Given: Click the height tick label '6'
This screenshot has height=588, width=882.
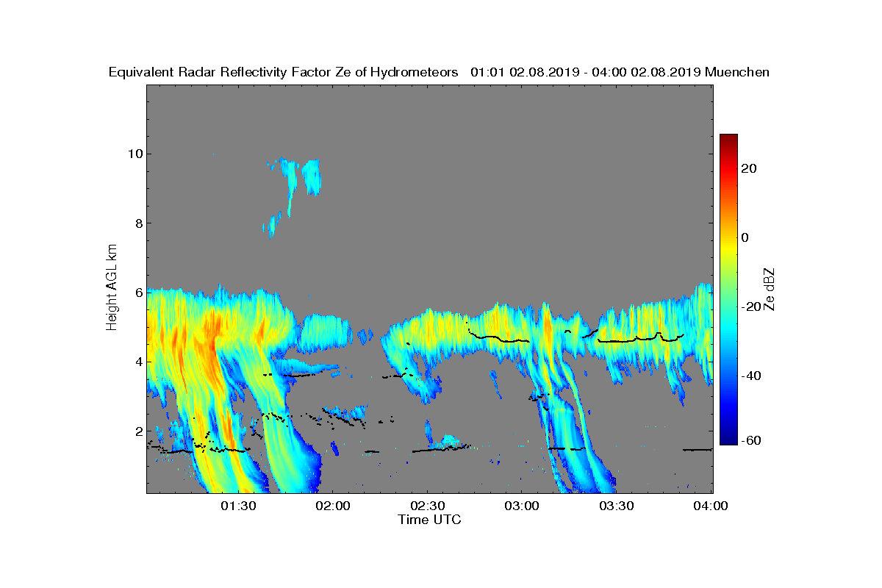Looking at the screenshot, I should 139,293.
